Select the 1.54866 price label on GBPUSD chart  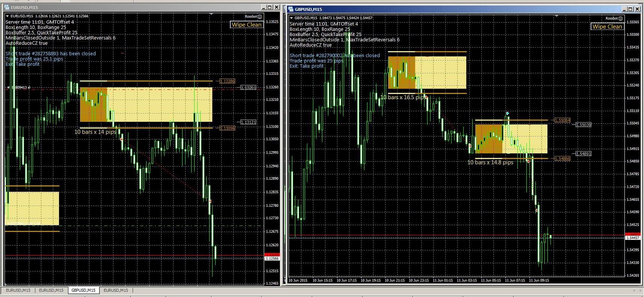(562, 159)
